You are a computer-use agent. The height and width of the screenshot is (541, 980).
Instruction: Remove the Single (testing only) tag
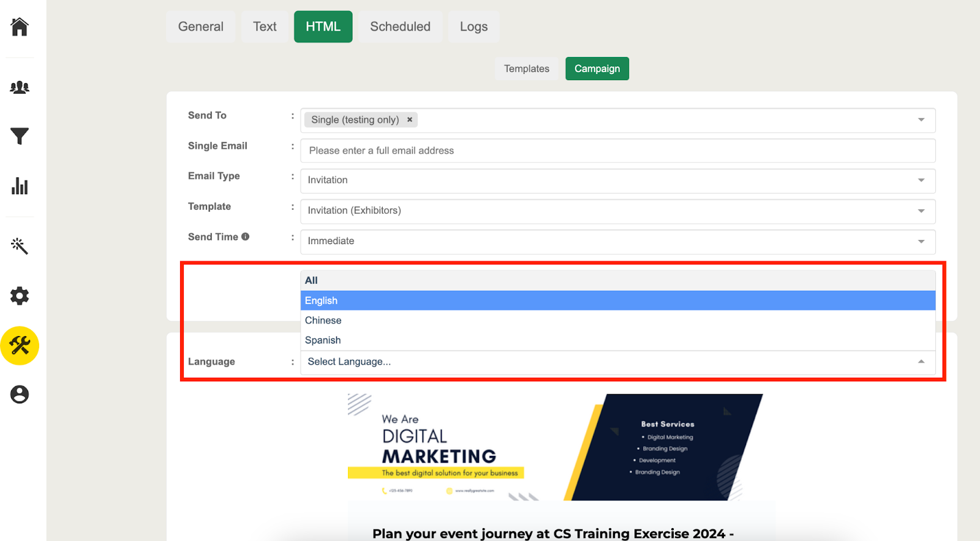pyautogui.click(x=410, y=120)
